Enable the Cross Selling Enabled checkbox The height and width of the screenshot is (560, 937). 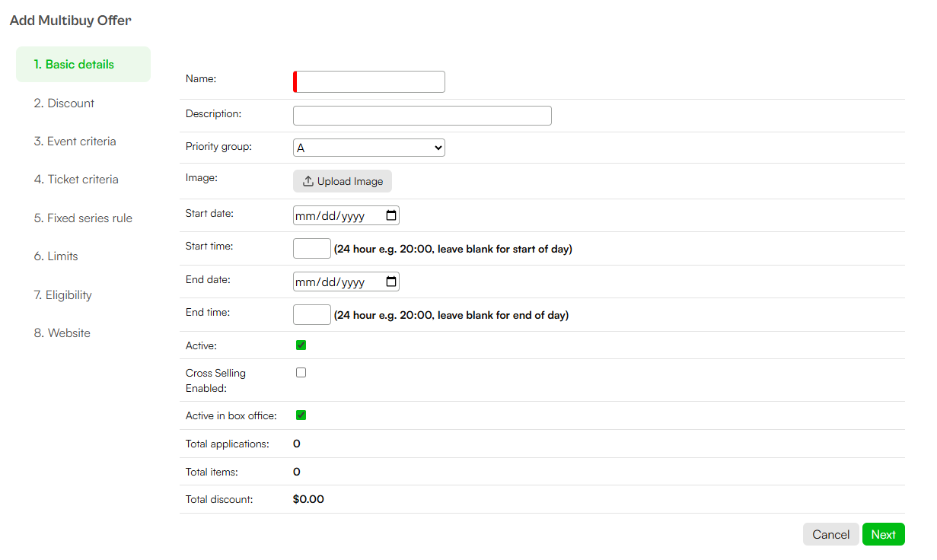[x=301, y=373]
